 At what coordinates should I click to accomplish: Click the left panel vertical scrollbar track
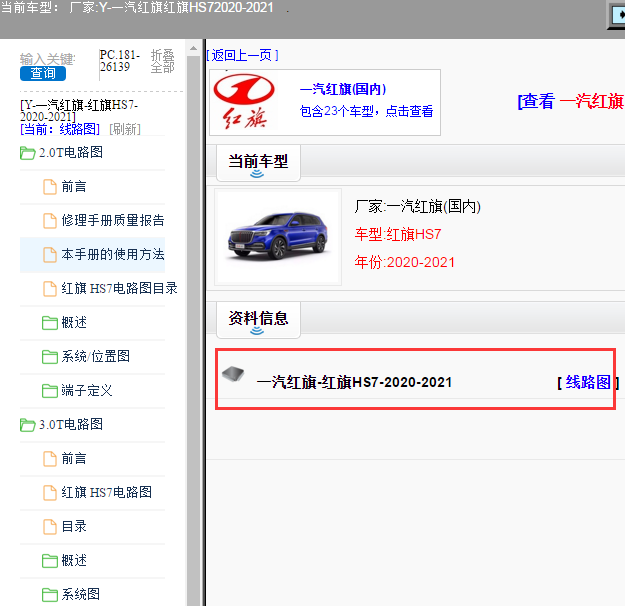193,331
